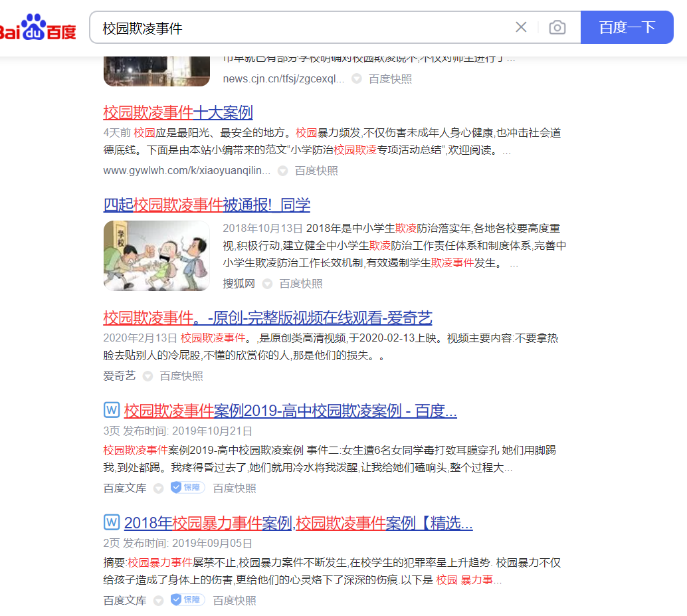687x616 pixels.
Task: Open 校园欺凌事件案例2019 Baidu Wenku result
Action: (290, 411)
